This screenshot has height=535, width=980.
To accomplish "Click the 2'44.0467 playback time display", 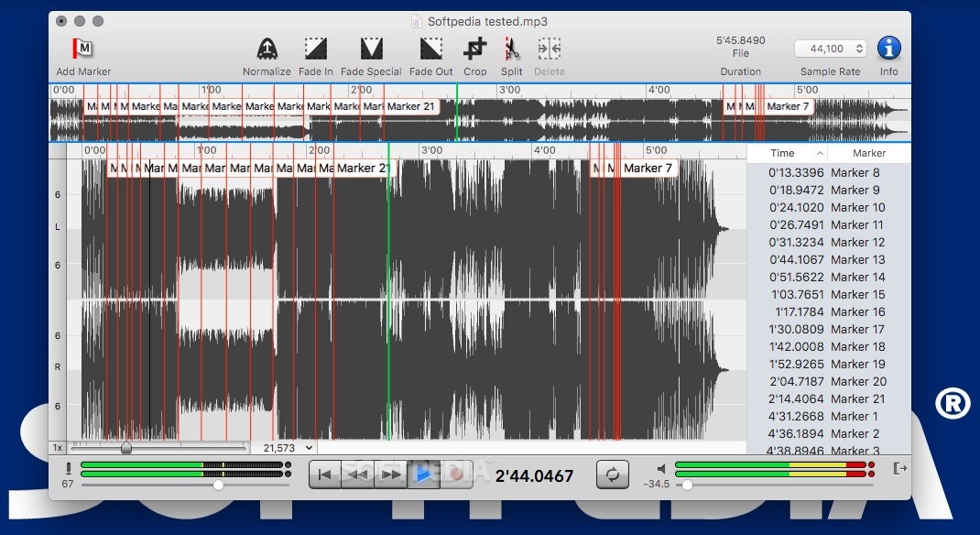I will click(534, 476).
